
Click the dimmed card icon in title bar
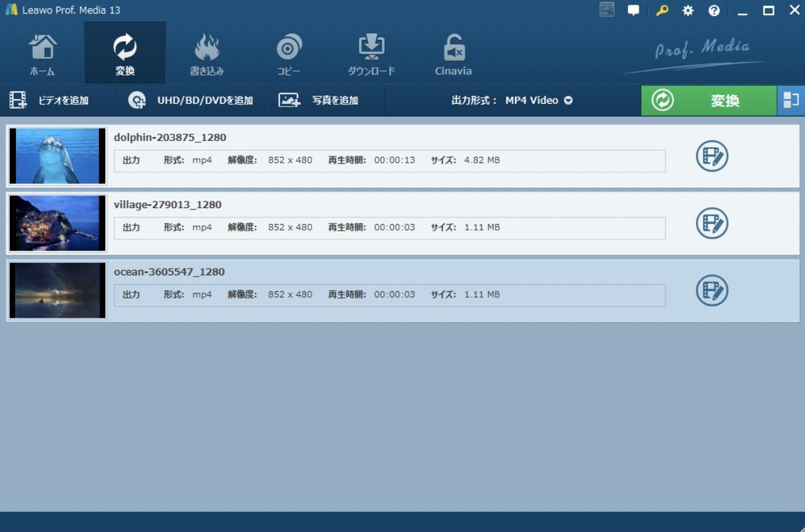607,10
